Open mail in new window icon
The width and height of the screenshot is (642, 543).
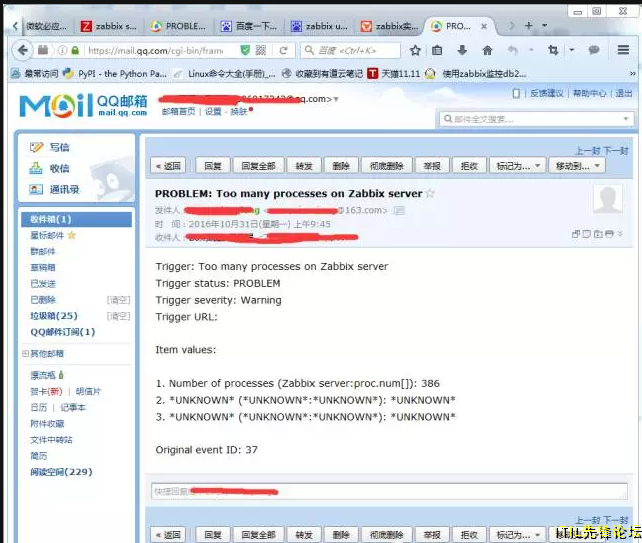[x=576, y=234]
